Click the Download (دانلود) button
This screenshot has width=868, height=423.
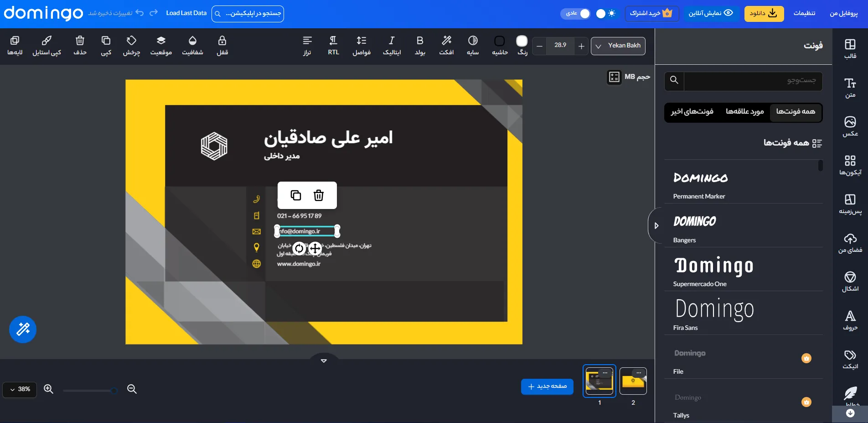[764, 14]
